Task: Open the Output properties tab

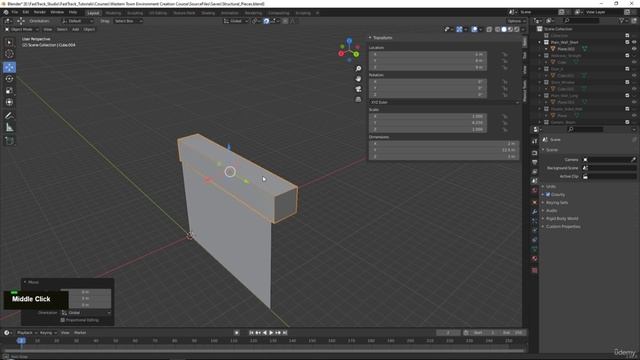Action: pyautogui.click(x=535, y=162)
